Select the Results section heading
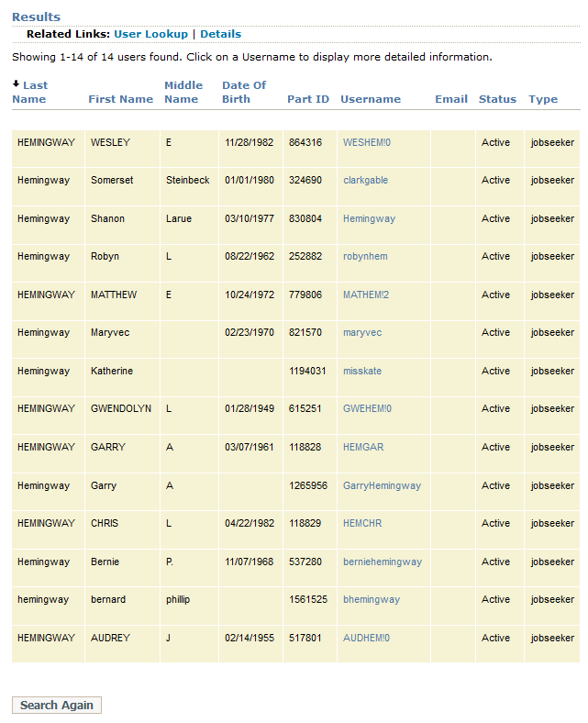The height and width of the screenshot is (723, 588). tap(36, 17)
